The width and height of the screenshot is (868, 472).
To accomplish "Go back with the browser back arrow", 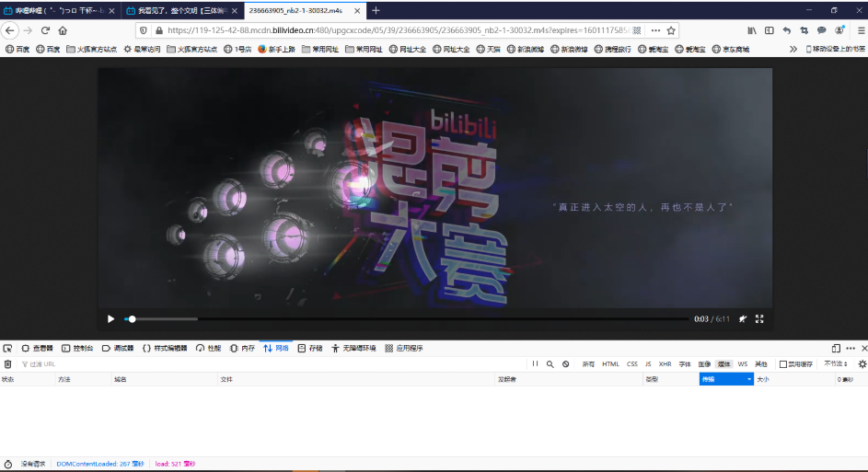I will (10, 30).
